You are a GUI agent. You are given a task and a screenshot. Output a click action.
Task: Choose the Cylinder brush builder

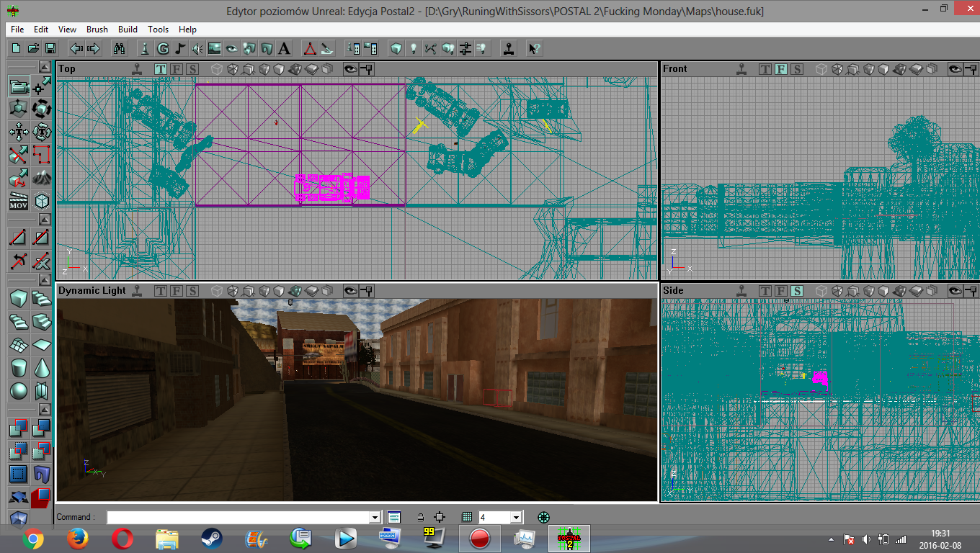click(19, 367)
